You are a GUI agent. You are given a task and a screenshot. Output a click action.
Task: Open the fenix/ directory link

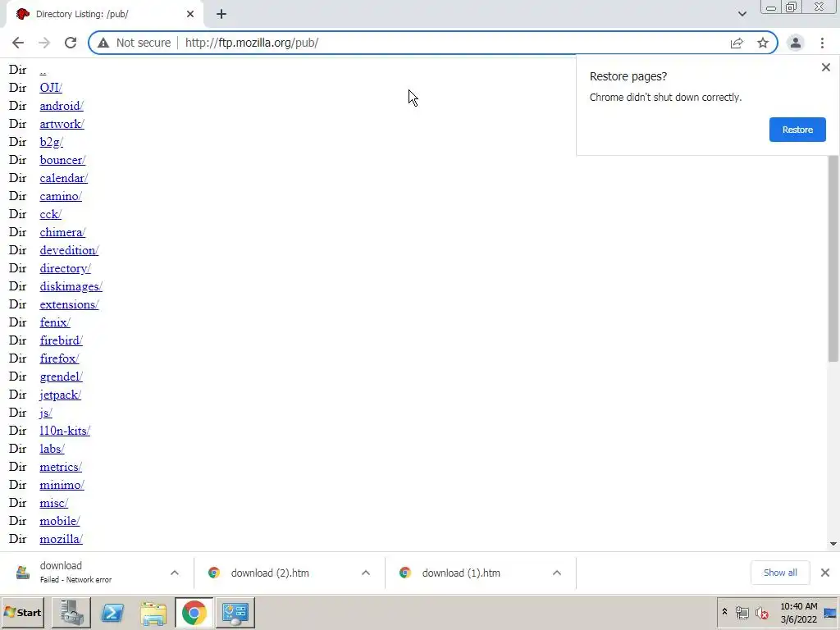point(55,322)
